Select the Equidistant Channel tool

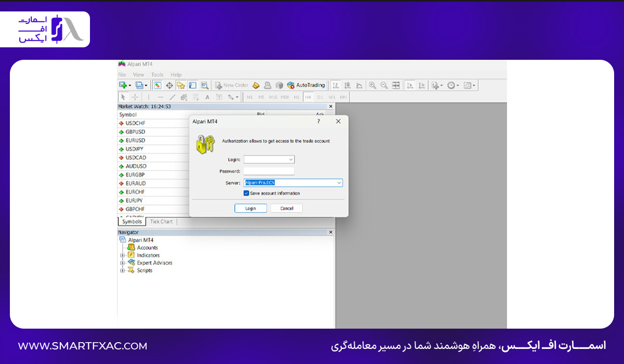point(184,97)
